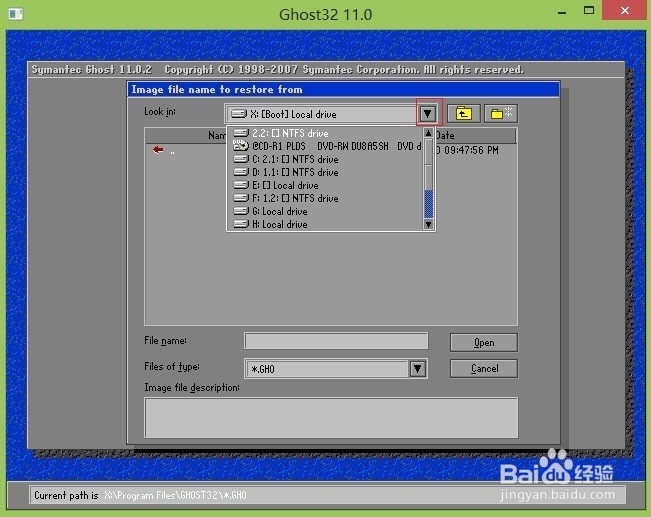Select the 2.2: [] NTFS drive entry

click(x=325, y=133)
